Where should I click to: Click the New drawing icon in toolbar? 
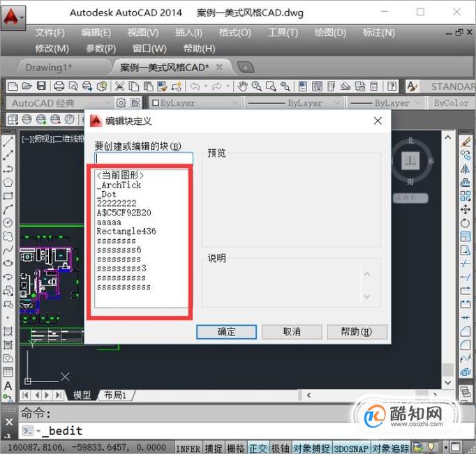[13, 86]
